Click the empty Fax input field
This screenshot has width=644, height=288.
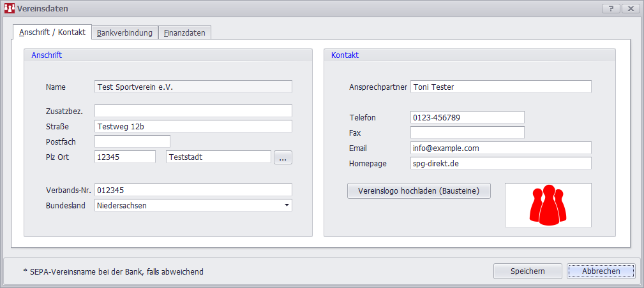[x=467, y=133]
